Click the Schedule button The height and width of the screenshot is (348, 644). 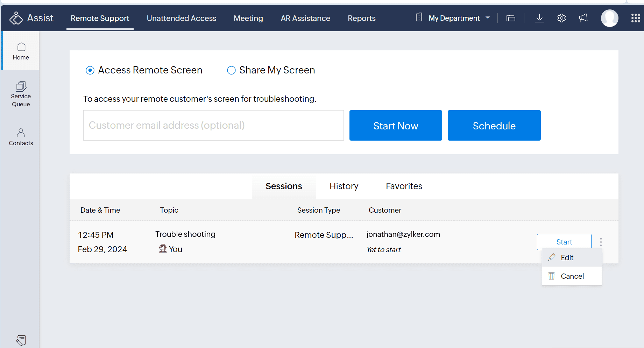494,126
